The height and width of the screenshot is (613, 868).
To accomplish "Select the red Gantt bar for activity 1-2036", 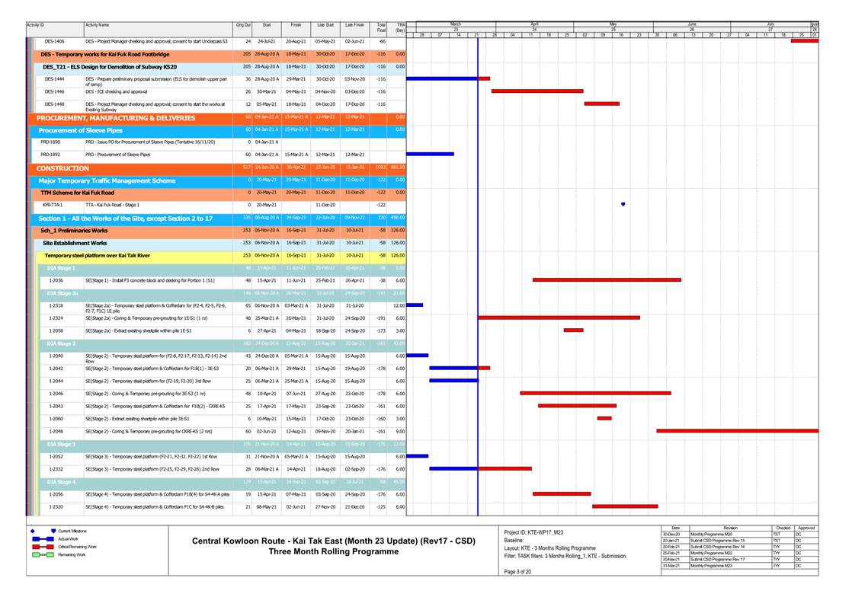I will 607,280.
